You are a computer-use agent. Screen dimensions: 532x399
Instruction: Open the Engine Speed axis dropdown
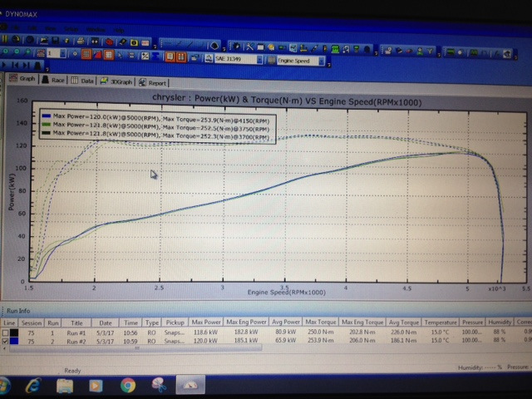click(322, 62)
